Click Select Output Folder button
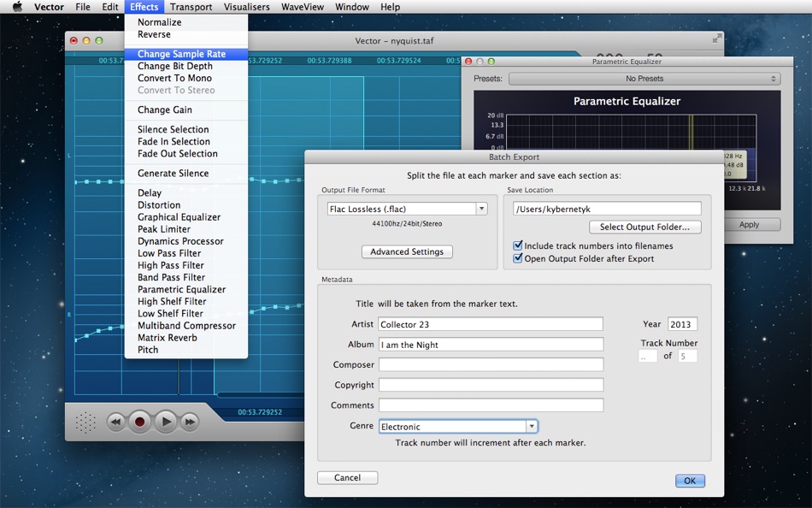 (644, 227)
